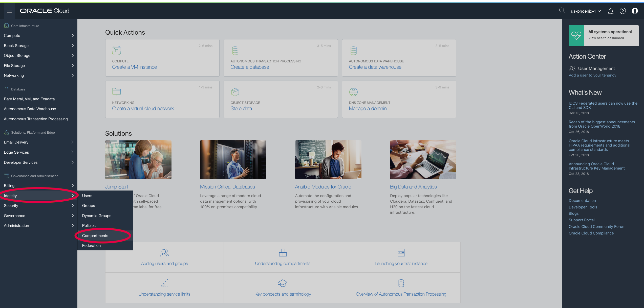Click the Understanding compartments blocks icon
644x308 pixels.
point(283,252)
